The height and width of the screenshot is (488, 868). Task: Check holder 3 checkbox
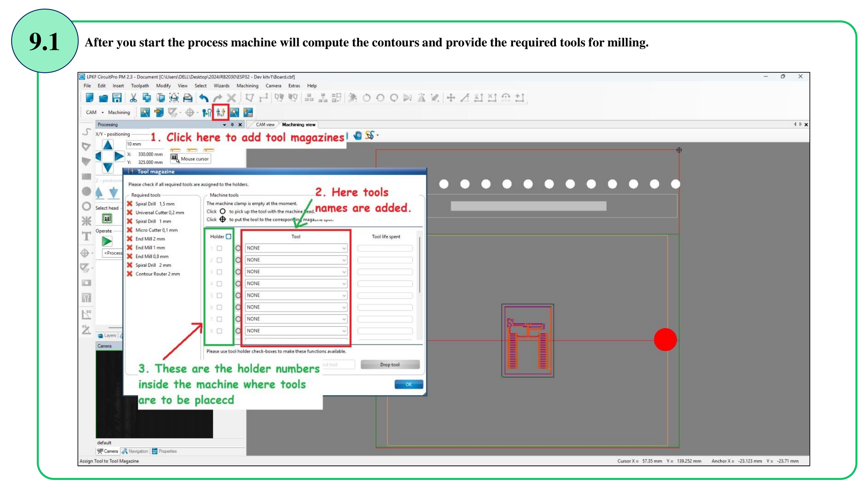click(x=219, y=272)
